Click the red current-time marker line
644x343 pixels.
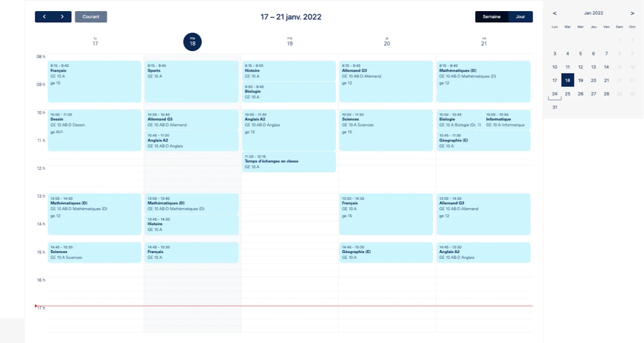tap(290, 306)
